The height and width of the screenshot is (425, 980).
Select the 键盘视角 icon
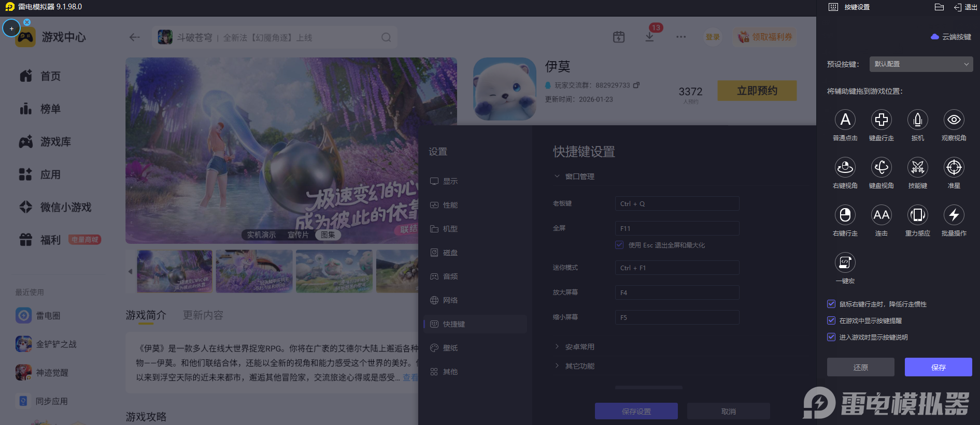click(882, 167)
